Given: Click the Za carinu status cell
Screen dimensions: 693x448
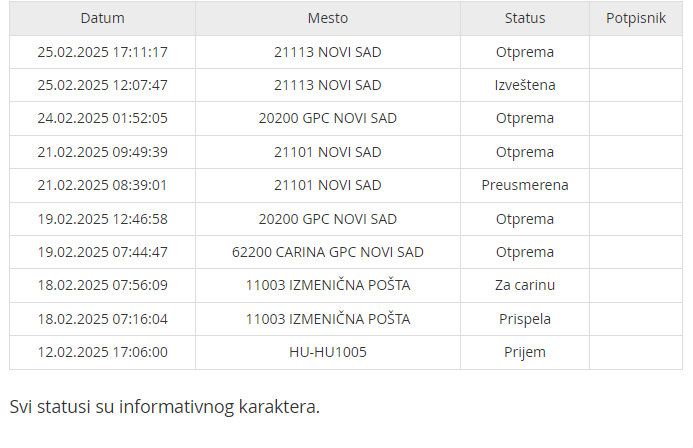Looking at the screenshot, I should 525,285.
